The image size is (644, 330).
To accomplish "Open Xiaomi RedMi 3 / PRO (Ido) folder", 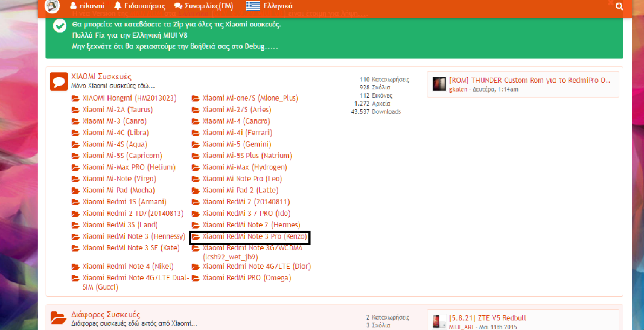I will point(246,213).
